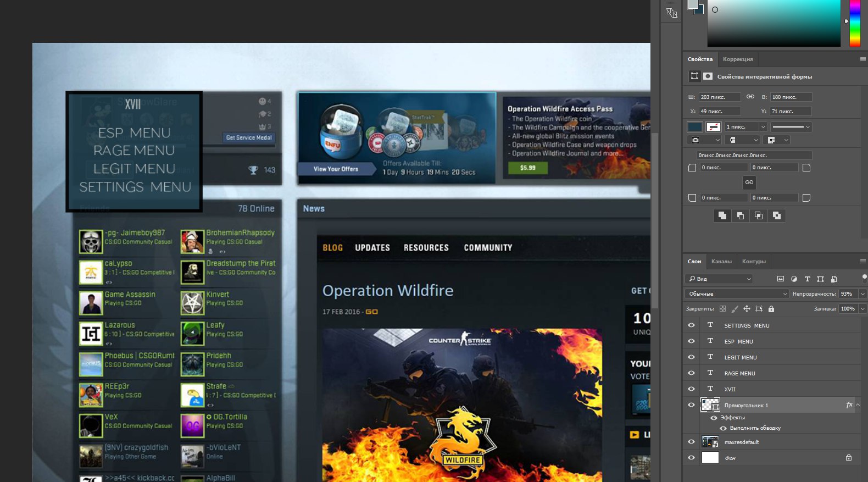Hide the XVII text layer
Screen dimensions: 868x482
[691, 389]
